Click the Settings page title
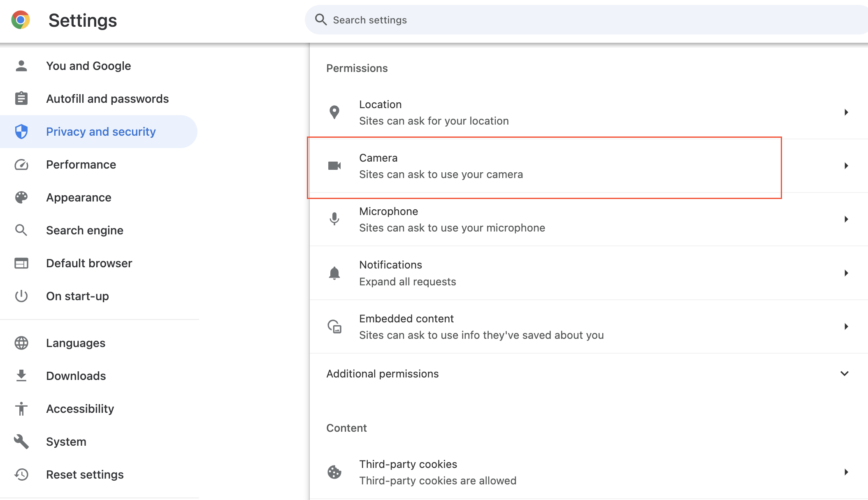Image resolution: width=868 pixels, height=500 pixels. (83, 20)
